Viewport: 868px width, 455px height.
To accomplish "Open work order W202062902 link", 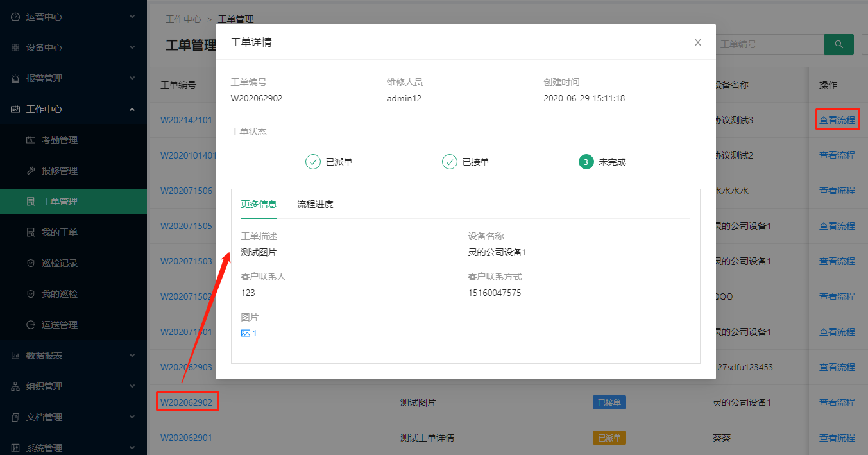I will click(186, 402).
